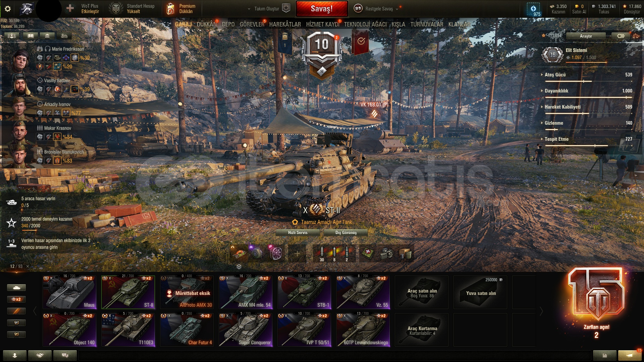Close the 12/93 filter counter
The image size is (644, 362).
(x=28, y=266)
